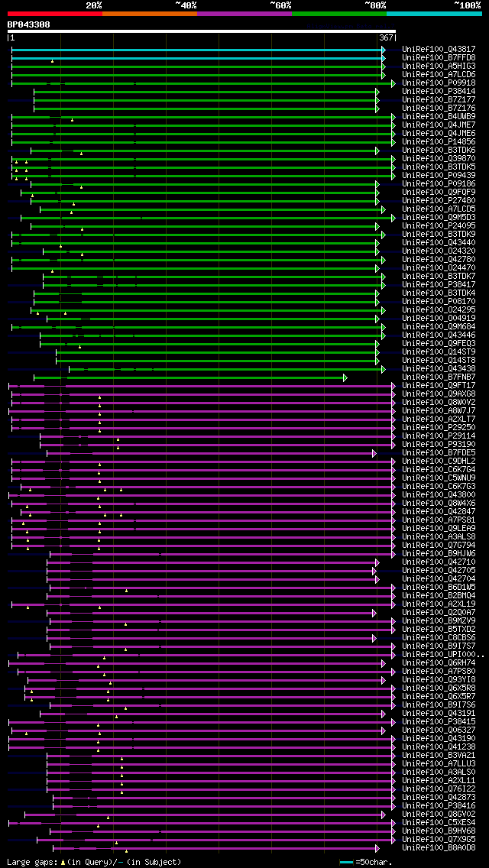Select the UniRef100_B6D1W5 label
Screen dimensions: 489x868
click(x=439, y=588)
